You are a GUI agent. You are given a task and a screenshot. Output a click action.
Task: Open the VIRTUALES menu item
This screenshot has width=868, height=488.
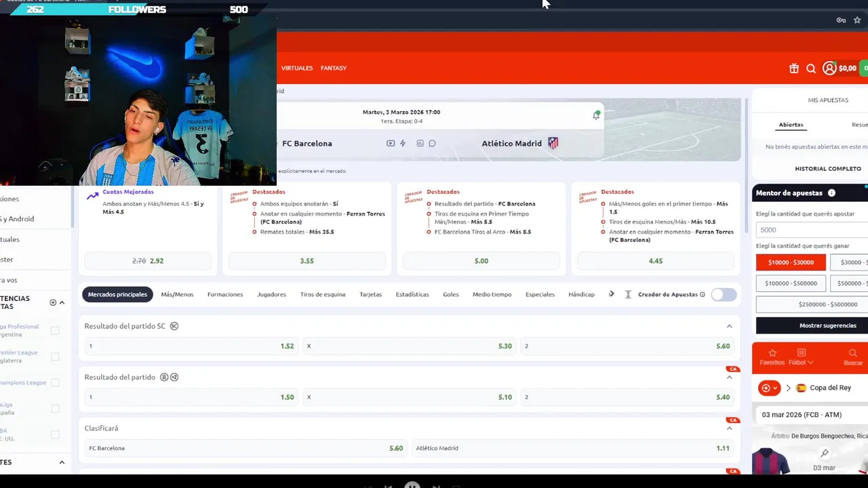(x=297, y=68)
